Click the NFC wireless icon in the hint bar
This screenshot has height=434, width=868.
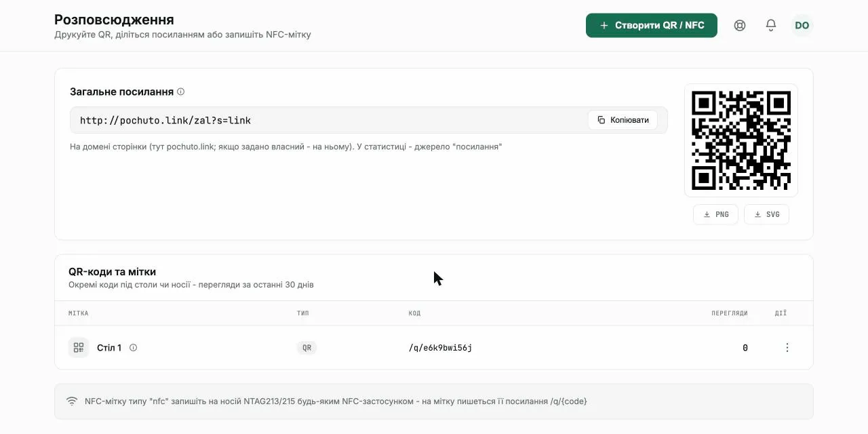coord(72,401)
